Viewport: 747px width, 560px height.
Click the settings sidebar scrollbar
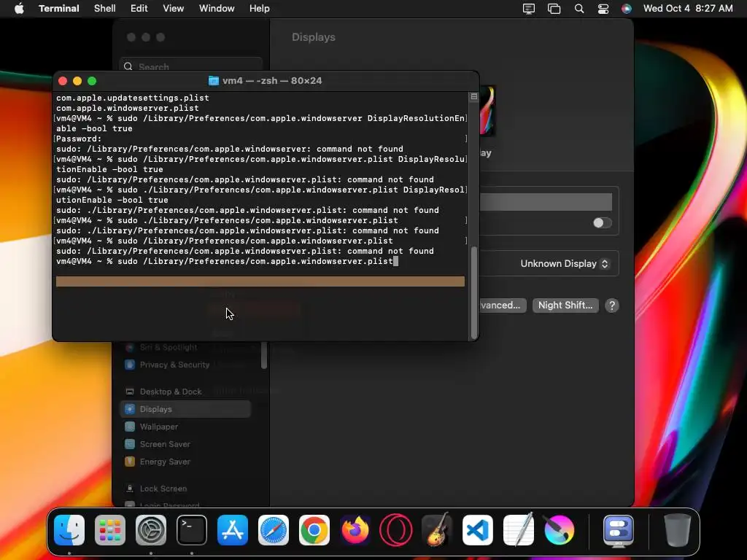click(264, 356)
